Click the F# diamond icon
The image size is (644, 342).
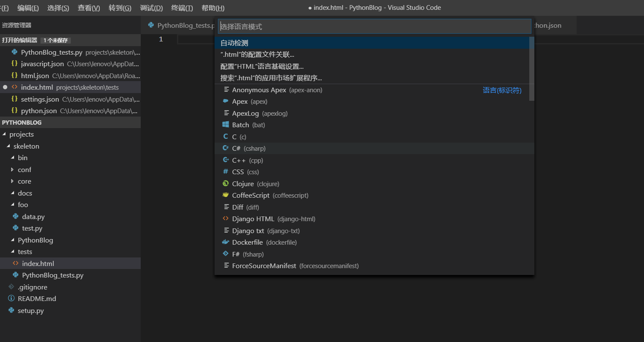[x=226, y=254]
